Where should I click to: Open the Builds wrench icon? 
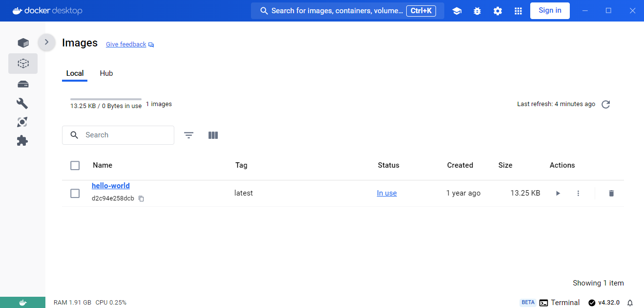click(x=22, y=103)
